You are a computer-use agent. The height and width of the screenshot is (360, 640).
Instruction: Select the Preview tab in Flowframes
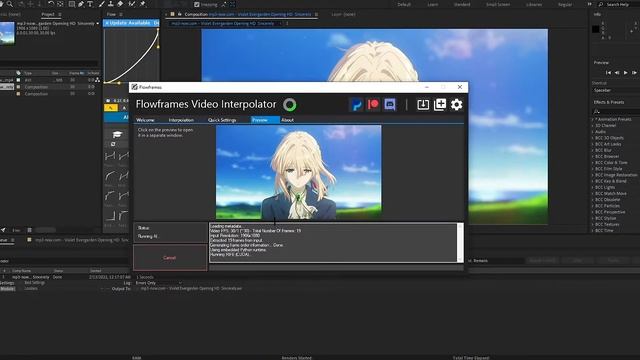(265, 120)
